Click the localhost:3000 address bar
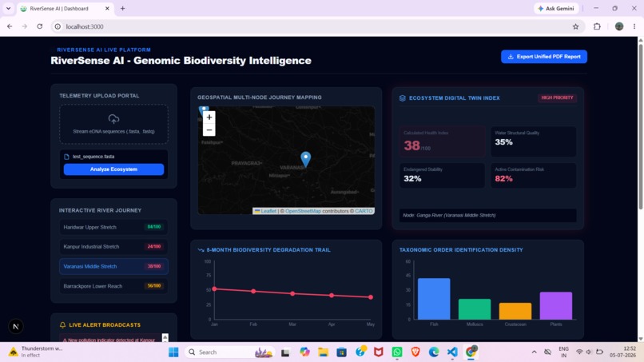The image size is (644, 362). pyautogui.click(x=317, y=26)
